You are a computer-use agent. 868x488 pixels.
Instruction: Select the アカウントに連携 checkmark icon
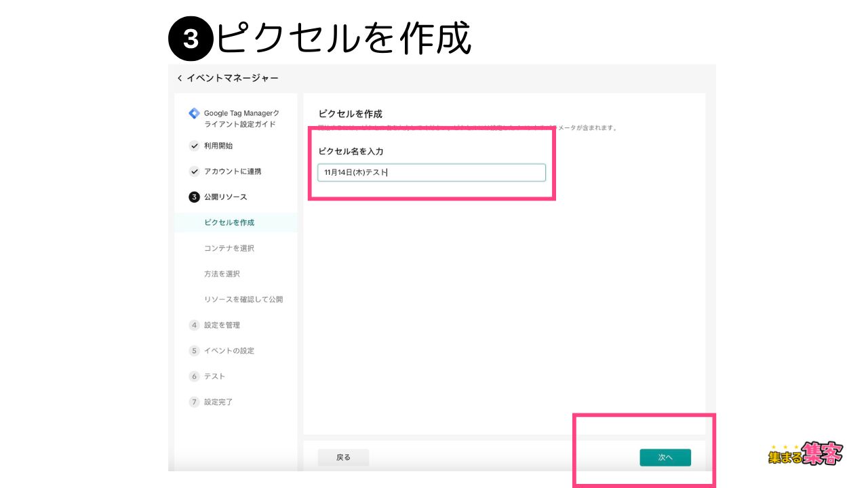[194, 171]
